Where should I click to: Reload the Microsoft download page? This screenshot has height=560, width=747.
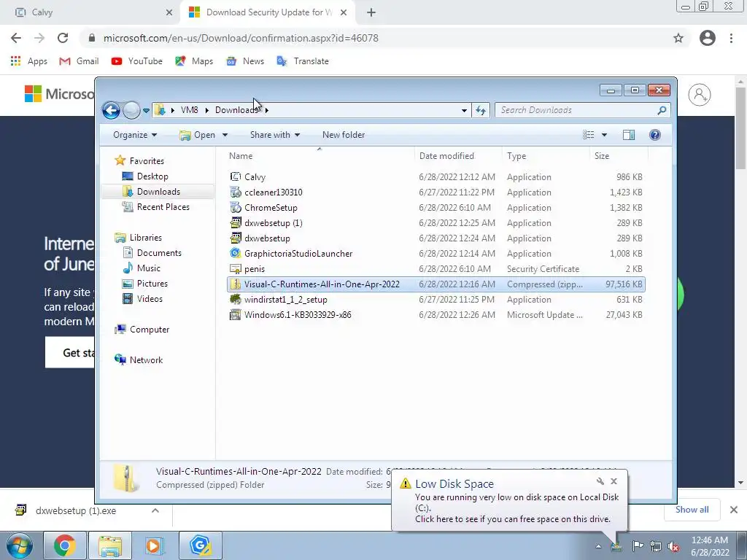coord(63,38)
